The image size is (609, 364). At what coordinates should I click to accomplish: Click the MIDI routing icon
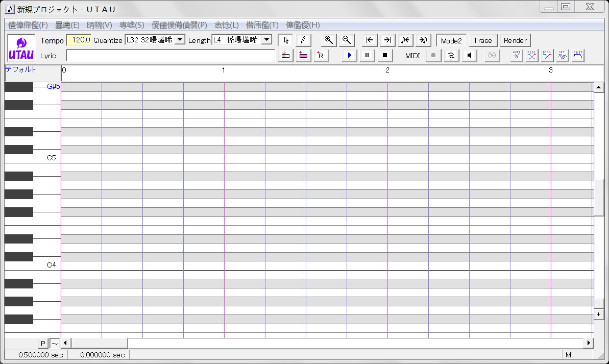(451, 55)
